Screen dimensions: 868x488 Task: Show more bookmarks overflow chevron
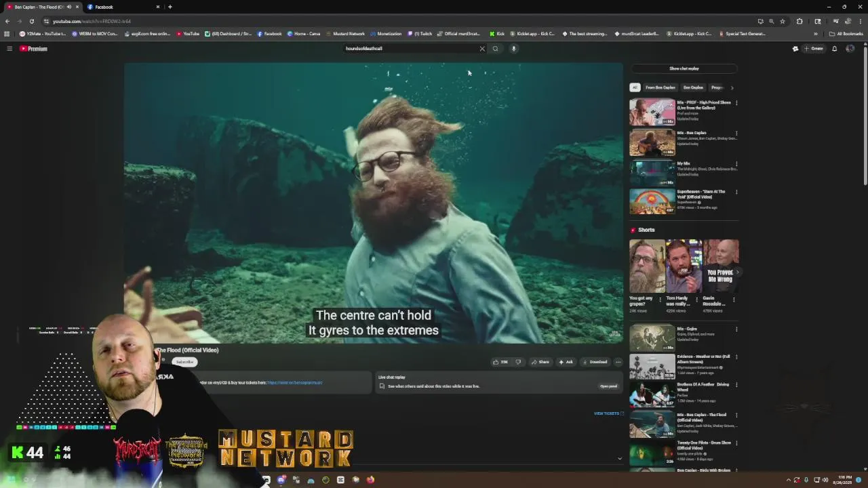(816, 34)
